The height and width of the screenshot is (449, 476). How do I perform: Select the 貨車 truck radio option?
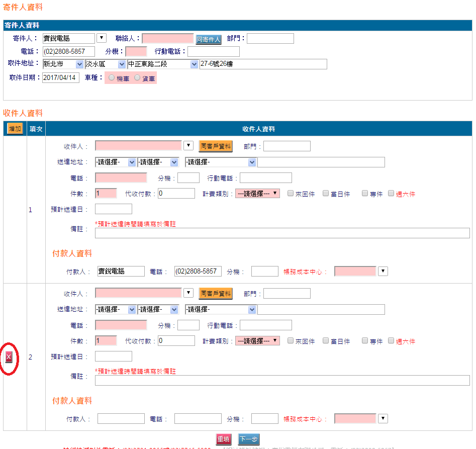(137, 78)
